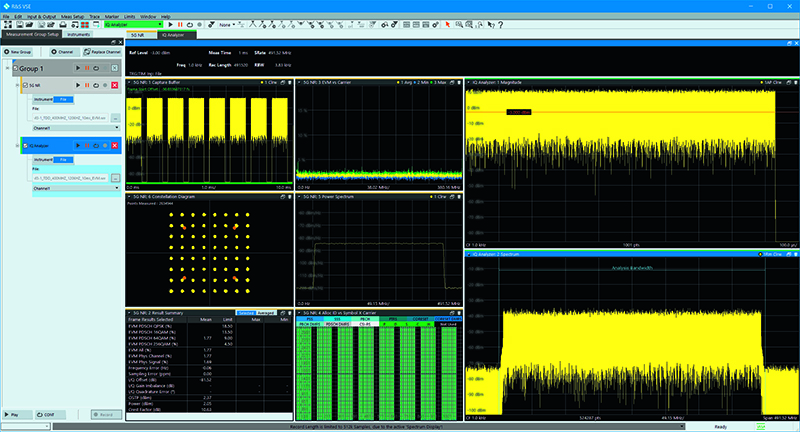Screen dimensions: 800x432
Task: Toggle the 5G NR channel checkbox
Action: point(24,86)
